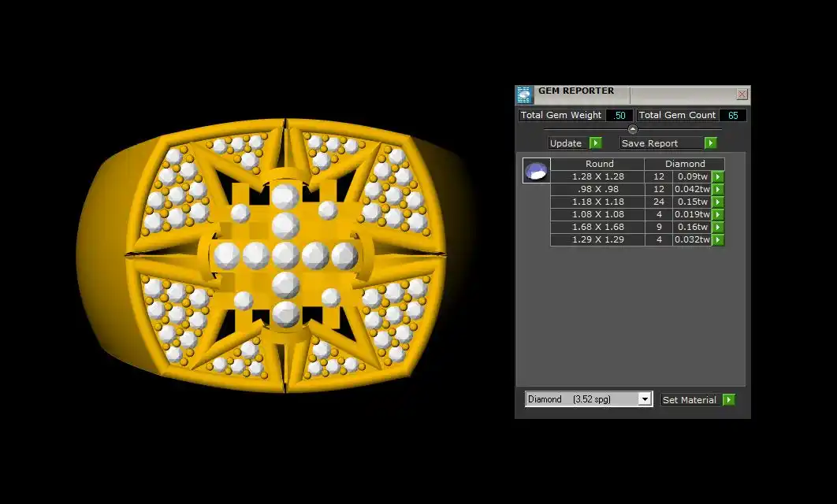Click the Set Material label
837x504 pixels.
690,400
